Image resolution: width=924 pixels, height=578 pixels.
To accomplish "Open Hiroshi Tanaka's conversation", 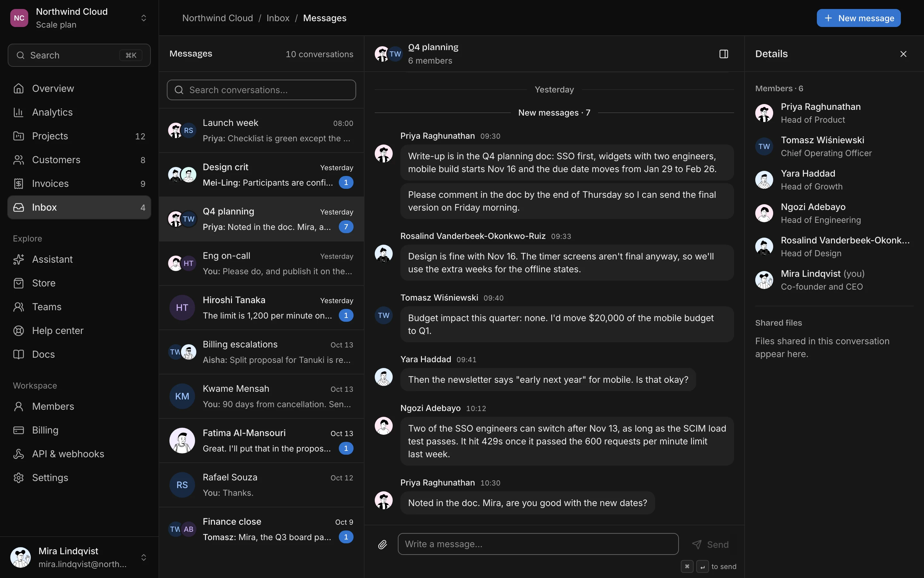I will tap(261, 308).
